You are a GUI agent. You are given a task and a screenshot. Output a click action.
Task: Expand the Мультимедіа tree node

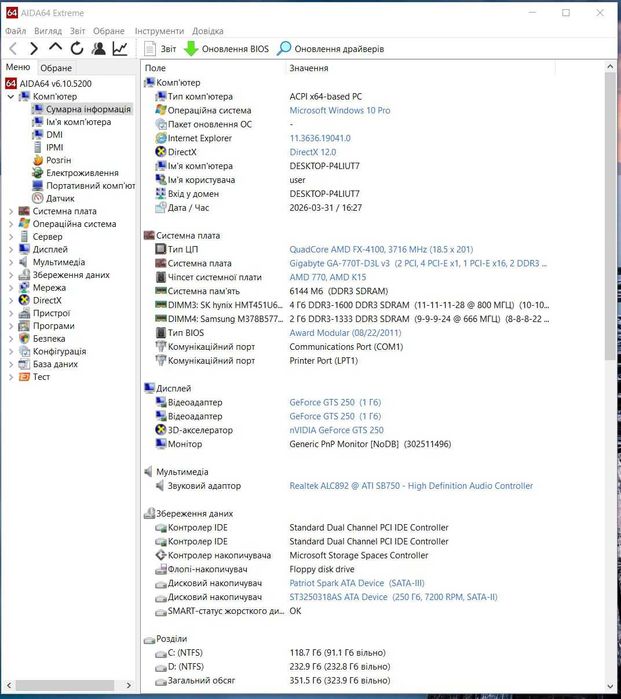tap(11, 262)
